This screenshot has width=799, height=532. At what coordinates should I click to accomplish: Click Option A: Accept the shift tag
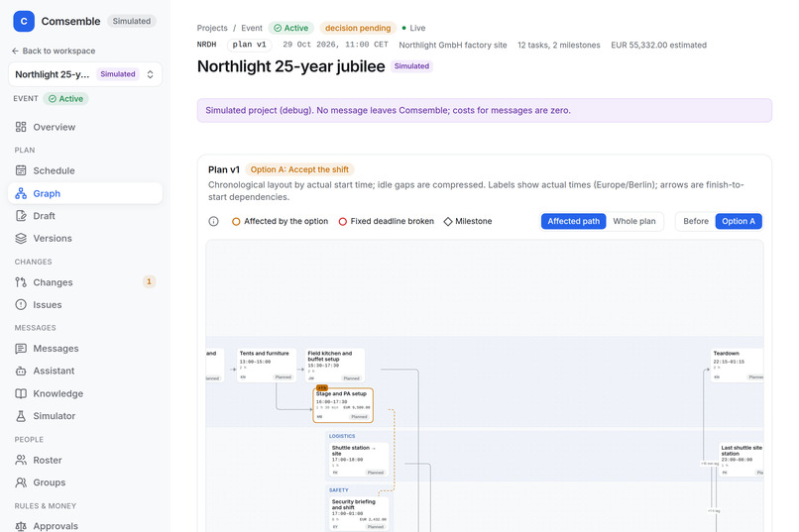tap(299, 169)
